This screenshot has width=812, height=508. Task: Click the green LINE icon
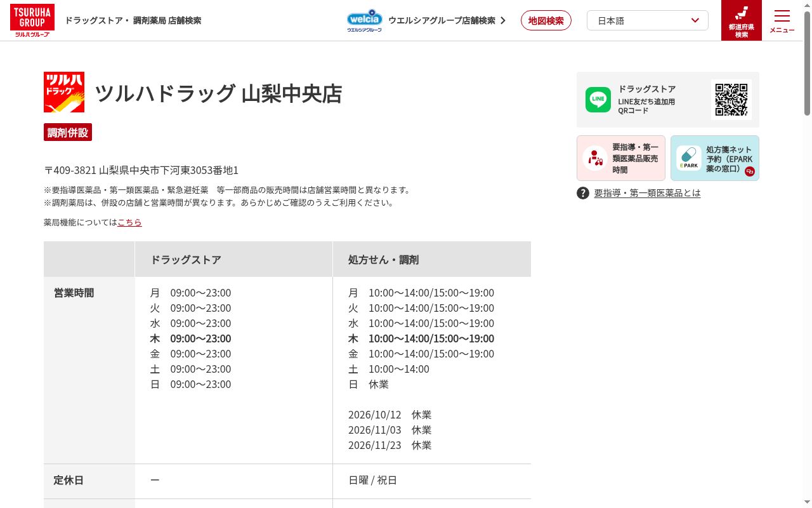[x=598, y=100]
